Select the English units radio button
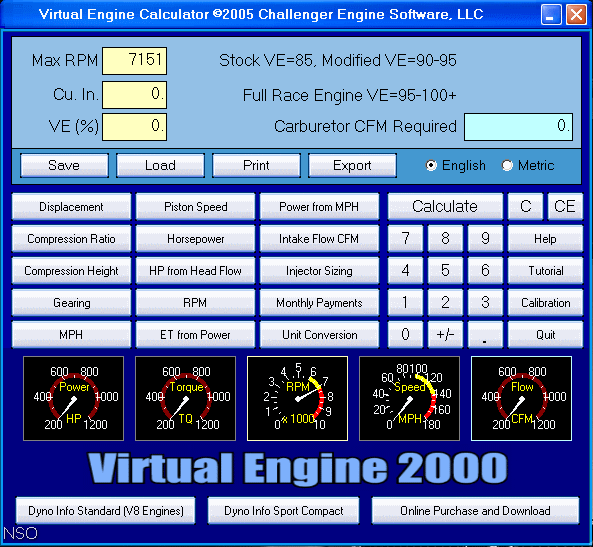The image size is (593, 547). 431,165
